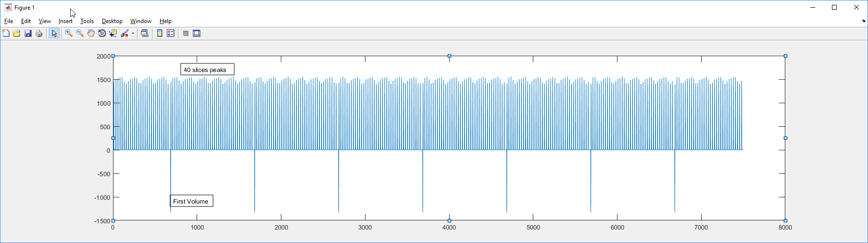The width and height of the screenshot is (868, 243).
Task: Select the Zoom In tool
Action: [69, 33]
